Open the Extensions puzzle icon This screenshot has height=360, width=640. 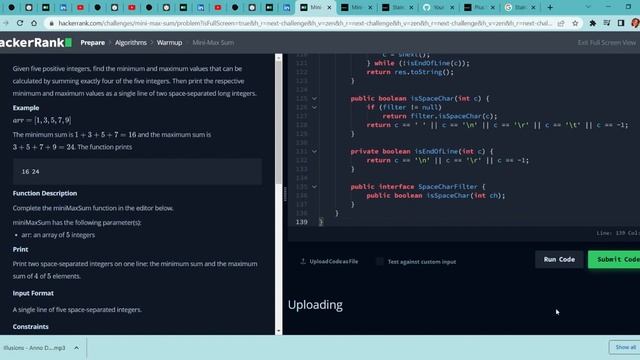(x=593, y=23)
